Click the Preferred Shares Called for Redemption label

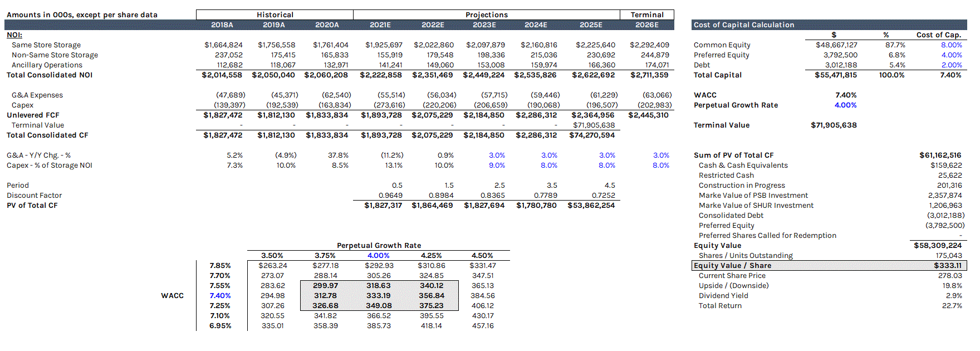pyautogui.click(x=767, y=236)
